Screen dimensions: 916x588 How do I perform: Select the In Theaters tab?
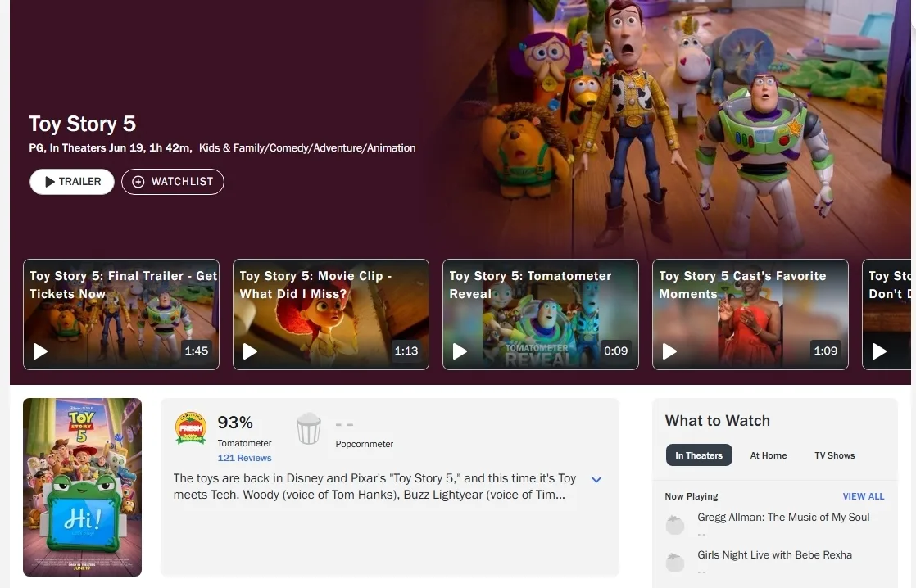click(699, 455)
